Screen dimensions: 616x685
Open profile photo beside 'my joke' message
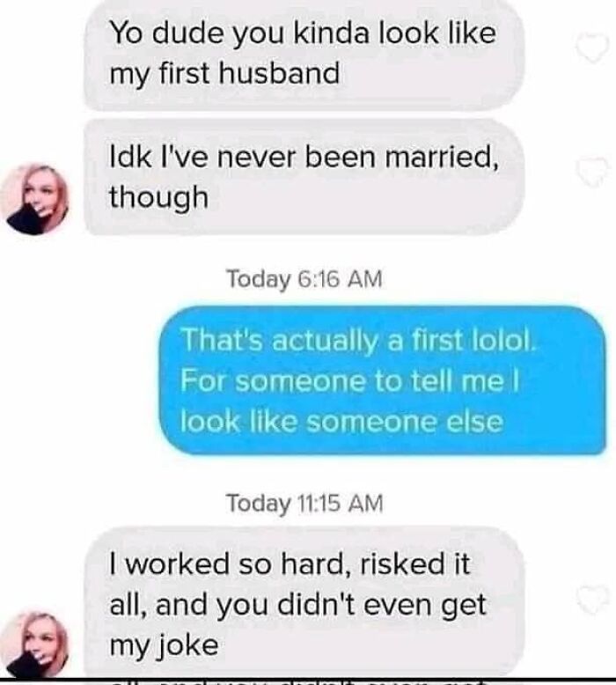click(34, 645)
